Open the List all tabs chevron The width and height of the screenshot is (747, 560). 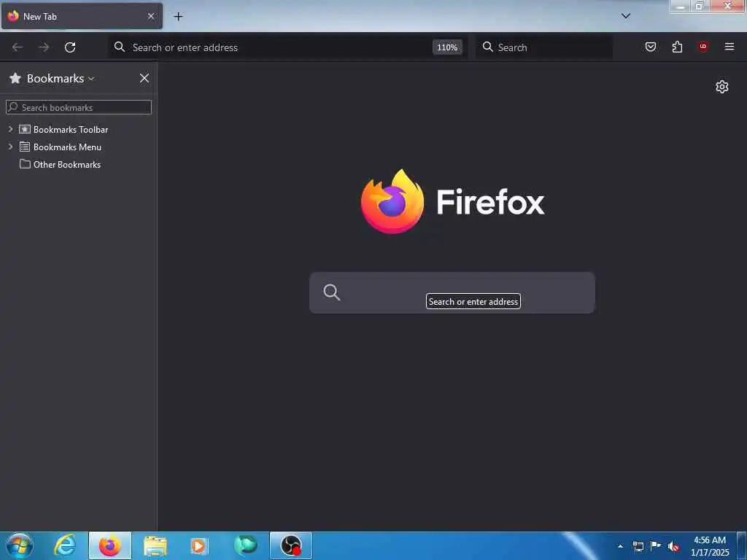pyautogui.click(x=626, y=16)
